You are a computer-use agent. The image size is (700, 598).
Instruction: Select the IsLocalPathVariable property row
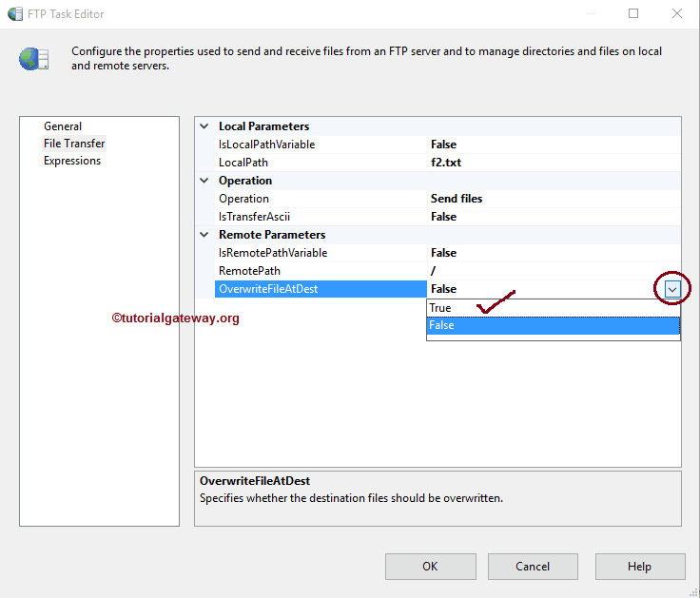pos(266,145)
